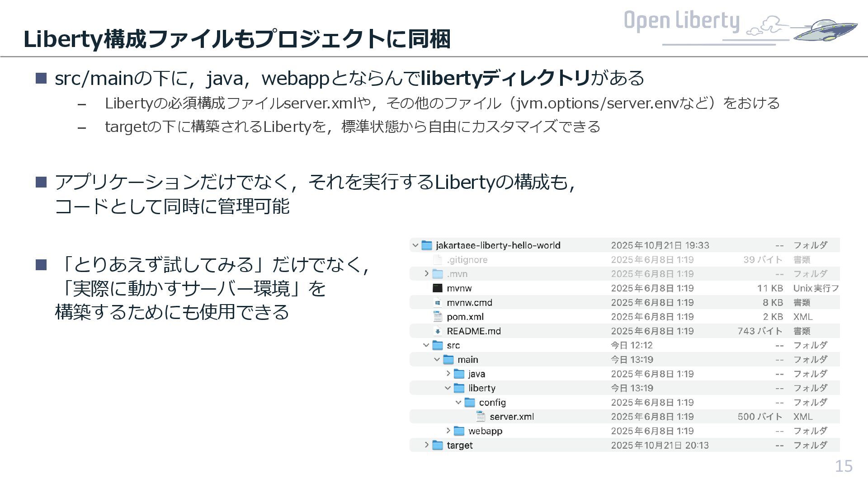Expand the webapp folder chevron

click(448, 431)
